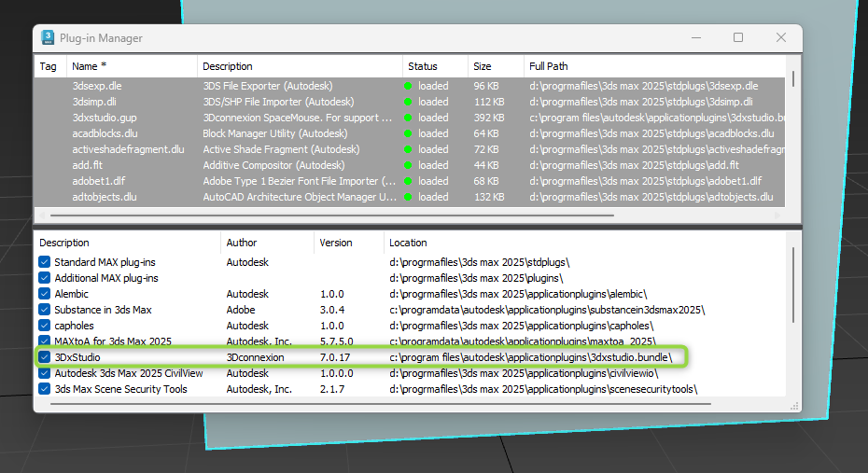
Task: Click upper list left scroll arrow
Action: [x=41, y=216]
